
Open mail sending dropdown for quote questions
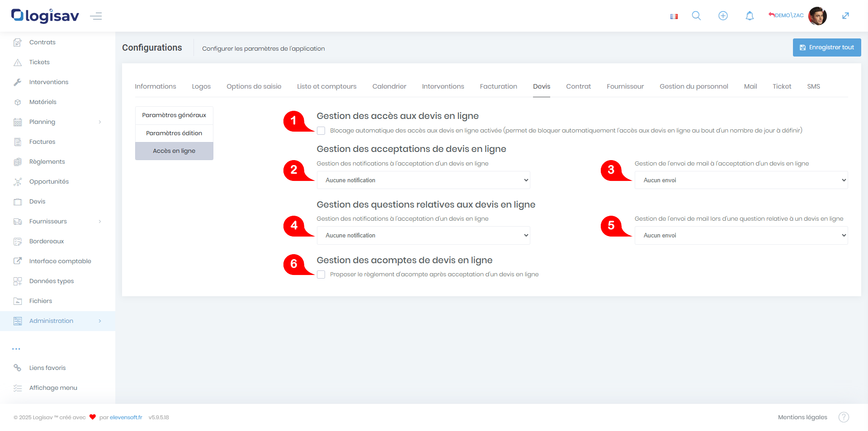pyautogui.click(x=741, y=235)
